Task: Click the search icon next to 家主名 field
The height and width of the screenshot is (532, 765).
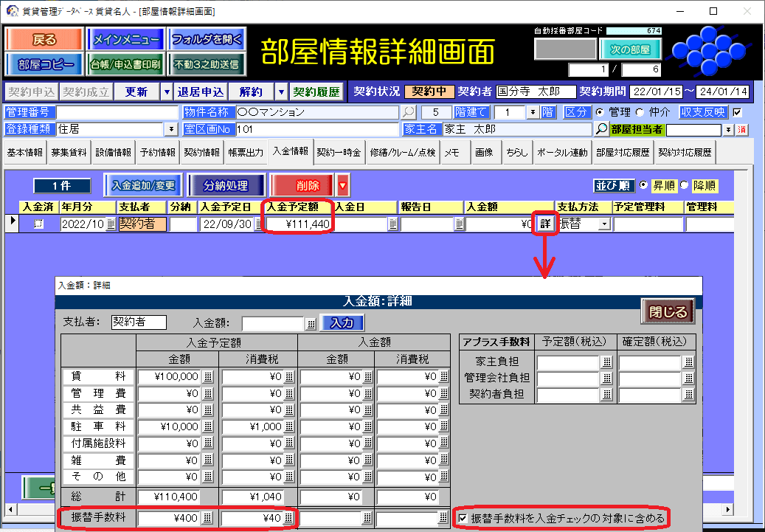Action: pos(602,129)
